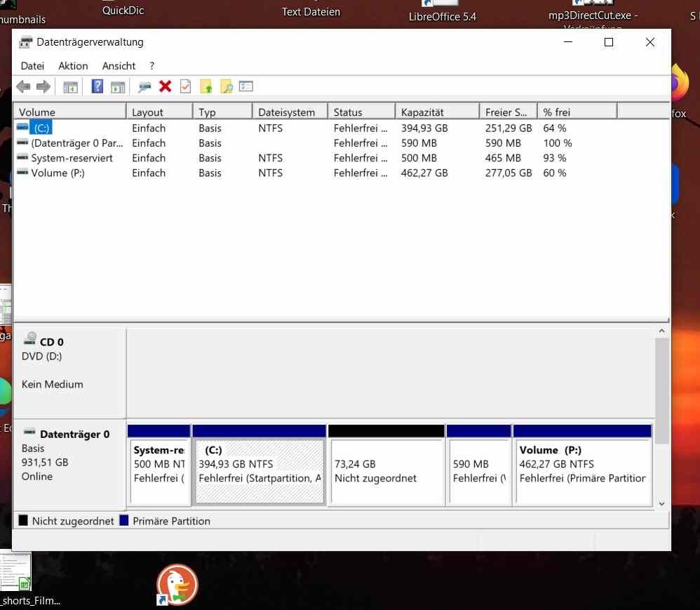Click the folder icon with magnifying glass
This screenshot has width=700, height=610.
[226, 86]
